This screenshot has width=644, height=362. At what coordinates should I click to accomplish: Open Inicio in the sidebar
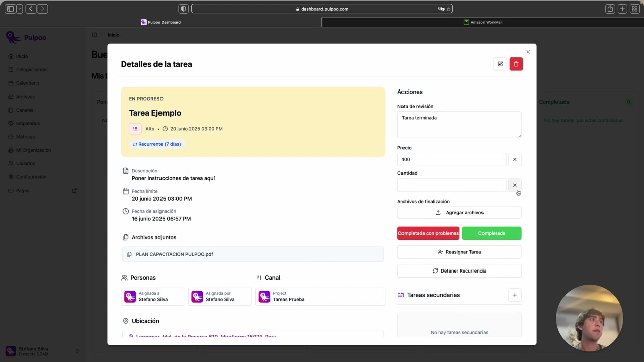point(22,56)
